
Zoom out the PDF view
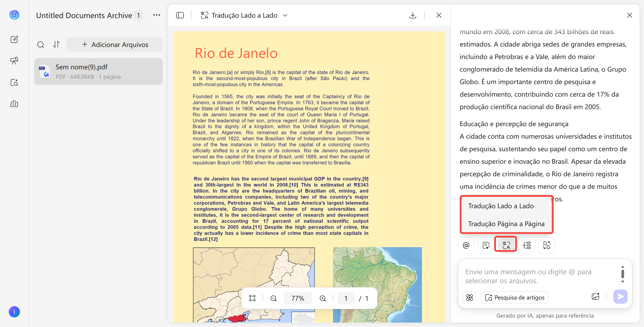[x=273, y=298]
